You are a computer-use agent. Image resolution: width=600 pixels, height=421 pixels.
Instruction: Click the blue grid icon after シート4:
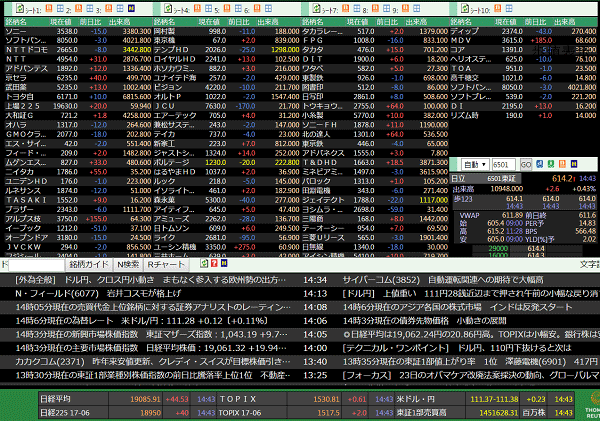pyautogui.click(x=209, y=8)
